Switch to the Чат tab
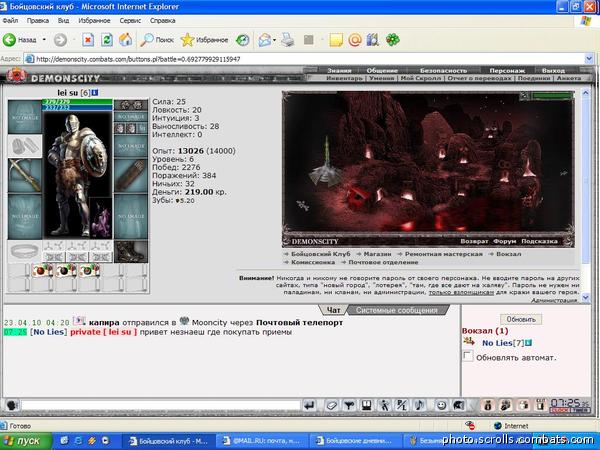This screenshot has width=600, height=450. (x=333, y=310)
